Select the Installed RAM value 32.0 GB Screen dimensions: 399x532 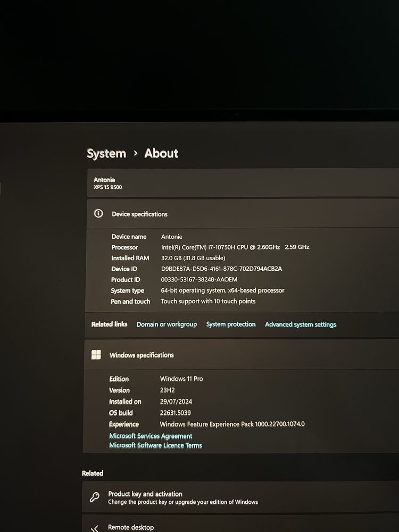pos(193,258)
